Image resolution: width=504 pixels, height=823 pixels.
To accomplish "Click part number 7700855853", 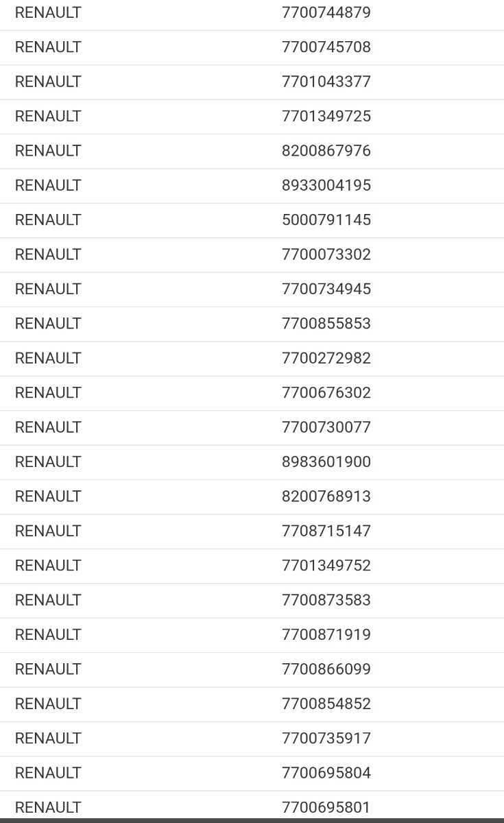I will 326,324.
